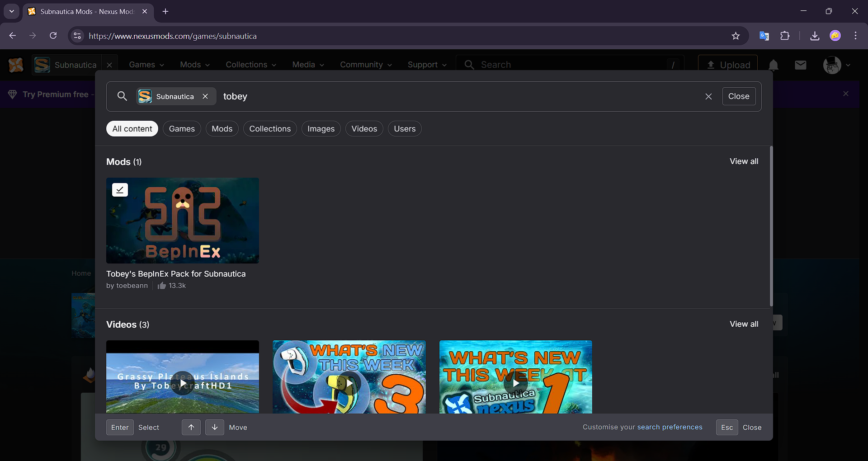This screenshot has height=461, width=868.
Task: Expand the Mods menu in header
Action: coord(195,65)
